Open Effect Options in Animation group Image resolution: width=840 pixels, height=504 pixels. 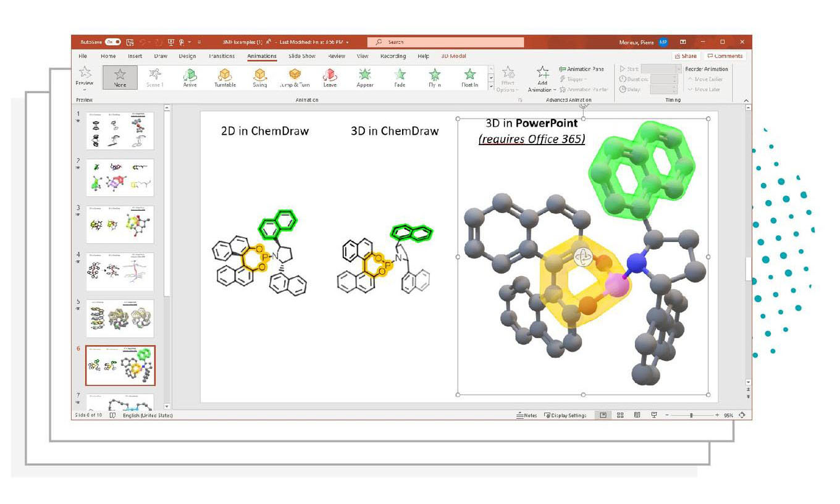[508, 79]
